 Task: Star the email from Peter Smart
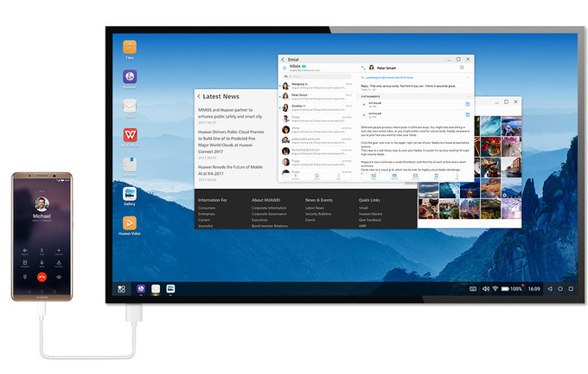tap(462, 67)
